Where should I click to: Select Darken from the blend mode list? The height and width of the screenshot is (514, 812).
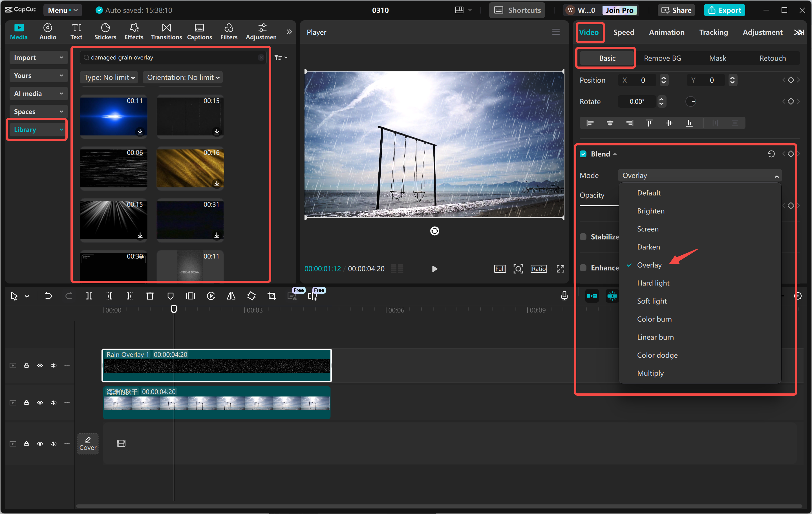pyautogui.click(x=648, y=247)
